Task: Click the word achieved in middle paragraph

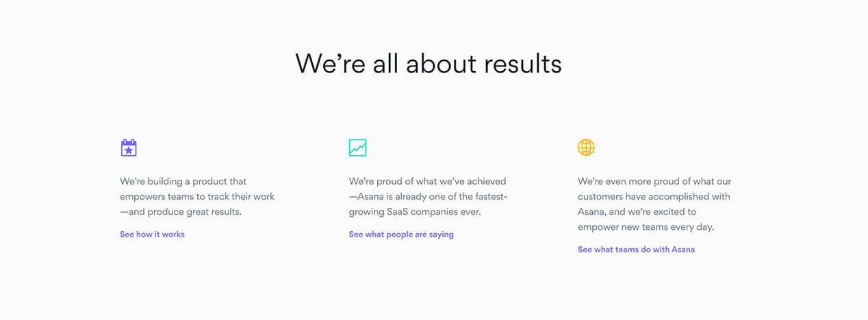Action: click(485, 181)
